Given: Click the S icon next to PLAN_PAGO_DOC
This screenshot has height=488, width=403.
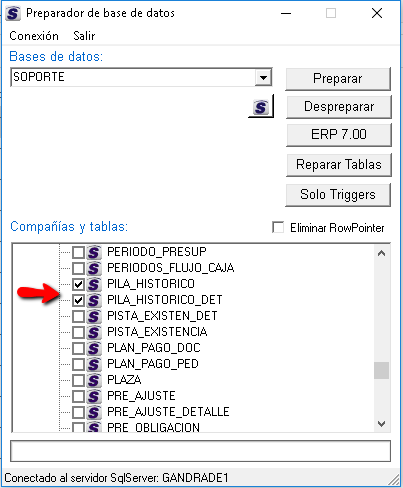Looking at the screenshot, I should click(x=94, y=348).
